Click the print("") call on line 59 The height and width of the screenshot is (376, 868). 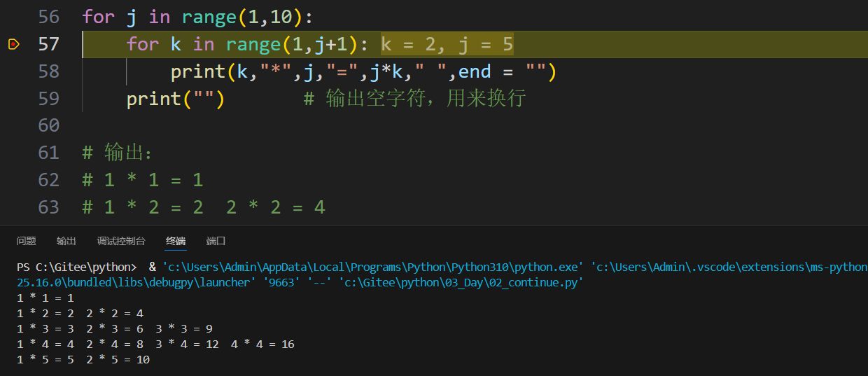point(176,99)
